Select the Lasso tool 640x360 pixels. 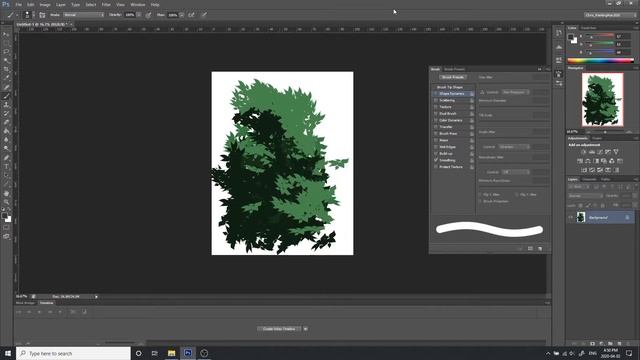6,52
